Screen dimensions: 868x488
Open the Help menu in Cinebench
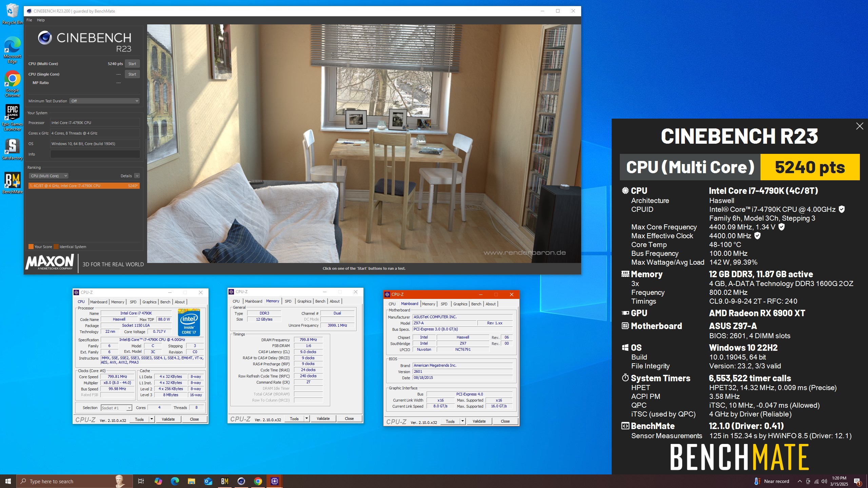(41, 20)
